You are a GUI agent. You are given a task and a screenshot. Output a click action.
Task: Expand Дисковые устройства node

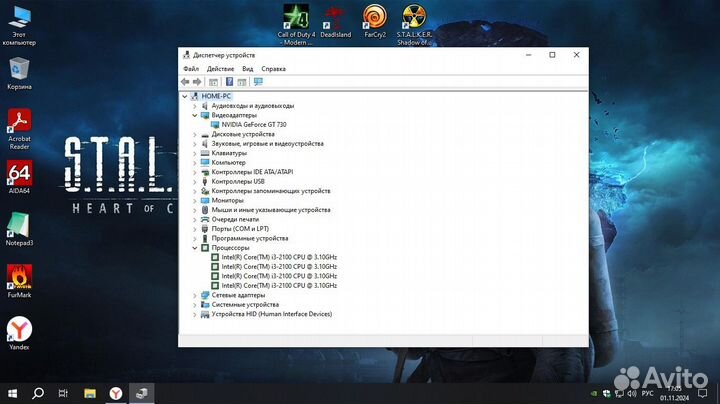(195, 135)
